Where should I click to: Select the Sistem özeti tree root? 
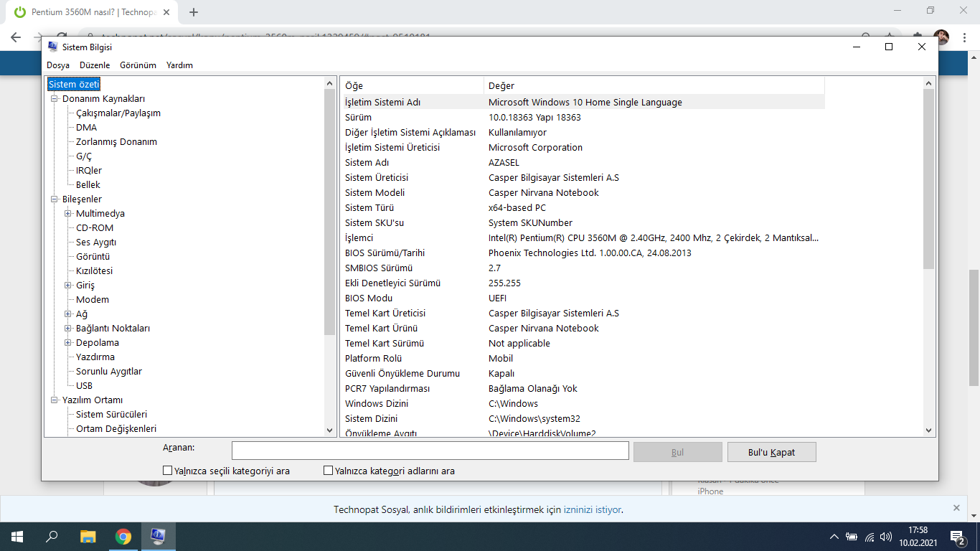[x=74, y=84]
